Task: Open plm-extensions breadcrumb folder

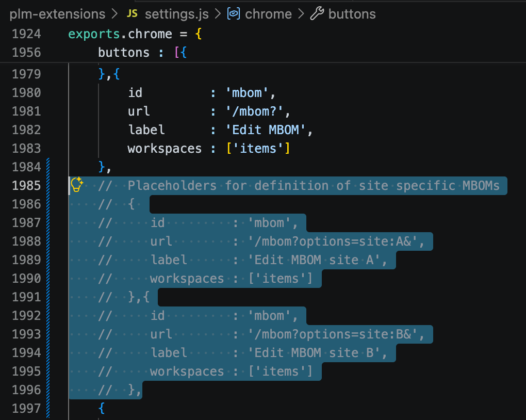Action: (x=57, y=14)
